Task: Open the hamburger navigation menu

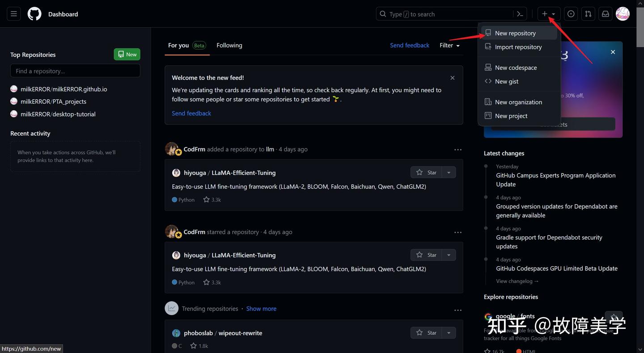Action: click(13, 13)
